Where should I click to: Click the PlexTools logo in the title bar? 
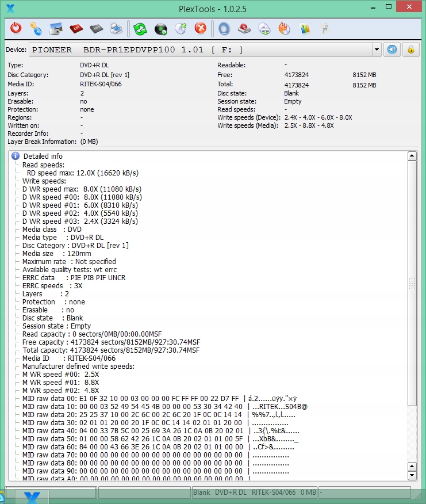[10, 8]
